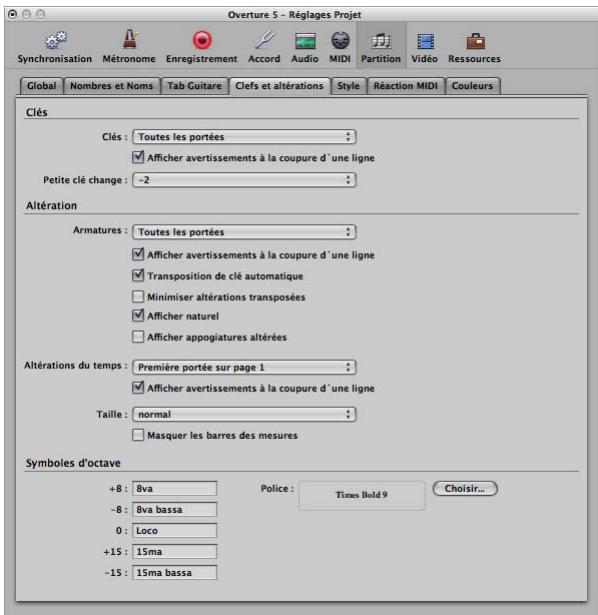Switch to the Nombres et Noms tab
Viewport: 598px width, 615px height.
pyautogui.click(x=112, y=86)
